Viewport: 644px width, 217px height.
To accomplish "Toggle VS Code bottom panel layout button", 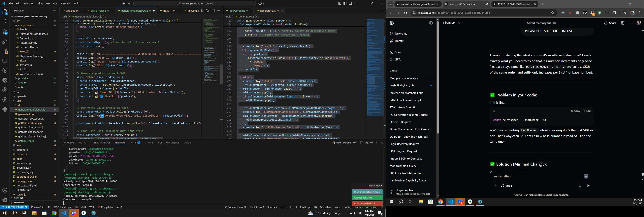I will pyautogui.click(x=350, y=3).
